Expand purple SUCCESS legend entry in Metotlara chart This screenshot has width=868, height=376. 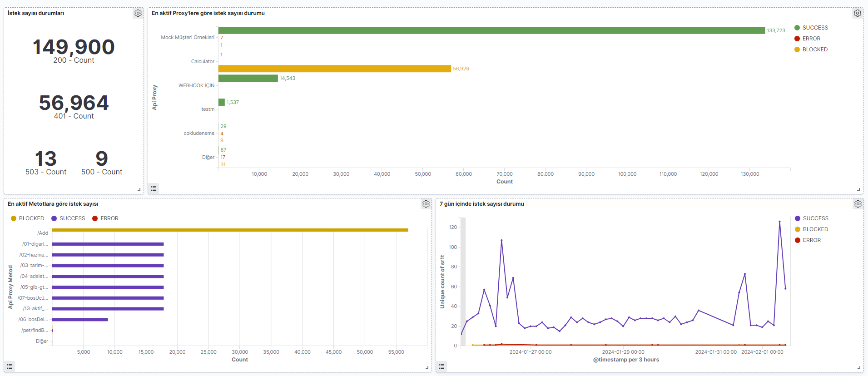tap(72, 218)
